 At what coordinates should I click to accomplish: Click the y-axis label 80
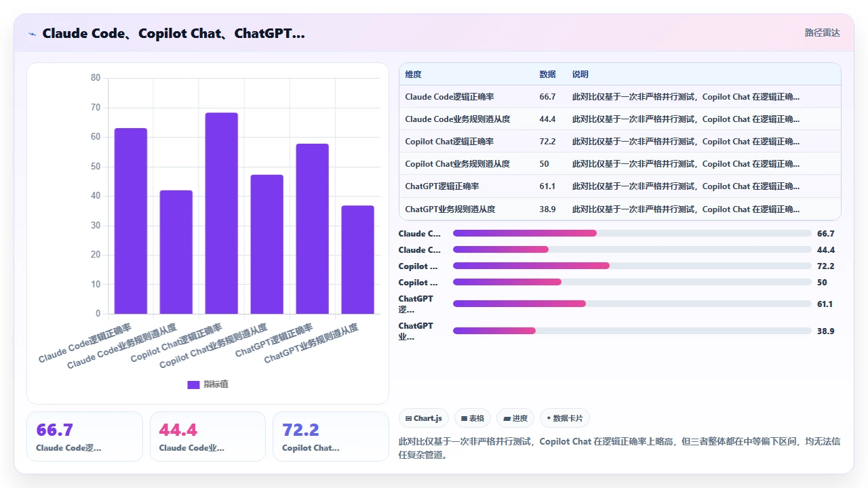[x=96, y=78]
